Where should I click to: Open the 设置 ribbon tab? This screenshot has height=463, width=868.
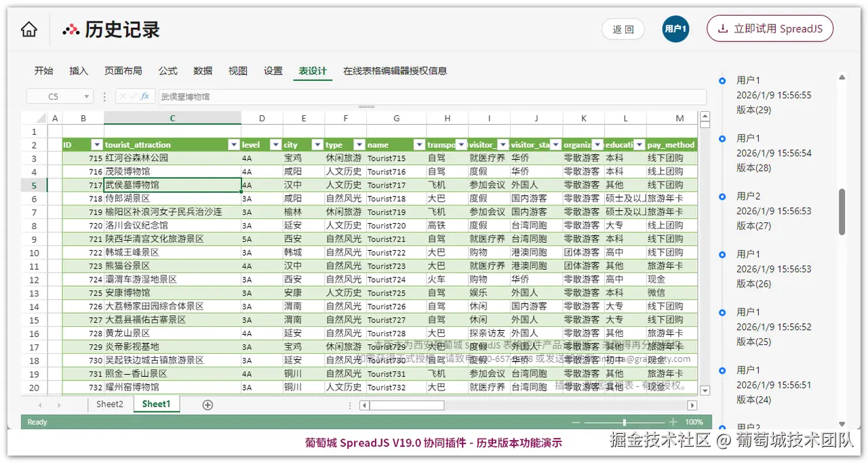click(273, 71)
